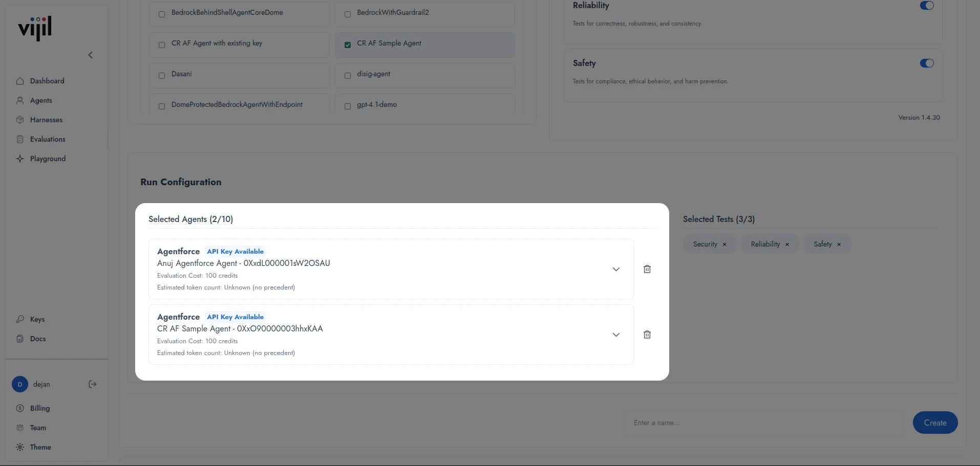Click trash icon for CR AF Sample Agent
The height and width of the screenshot is (466, 980).
click(x=647, y=335)
